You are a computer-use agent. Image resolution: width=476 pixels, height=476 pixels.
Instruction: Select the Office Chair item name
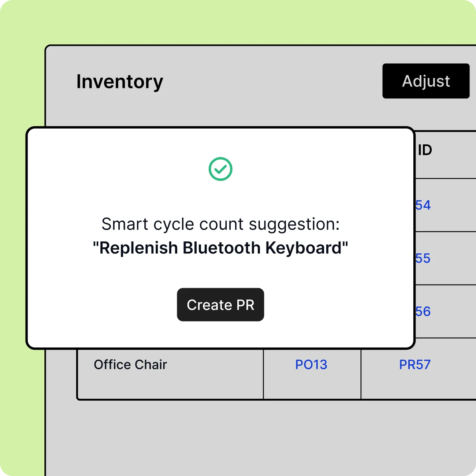pos(130,365)
